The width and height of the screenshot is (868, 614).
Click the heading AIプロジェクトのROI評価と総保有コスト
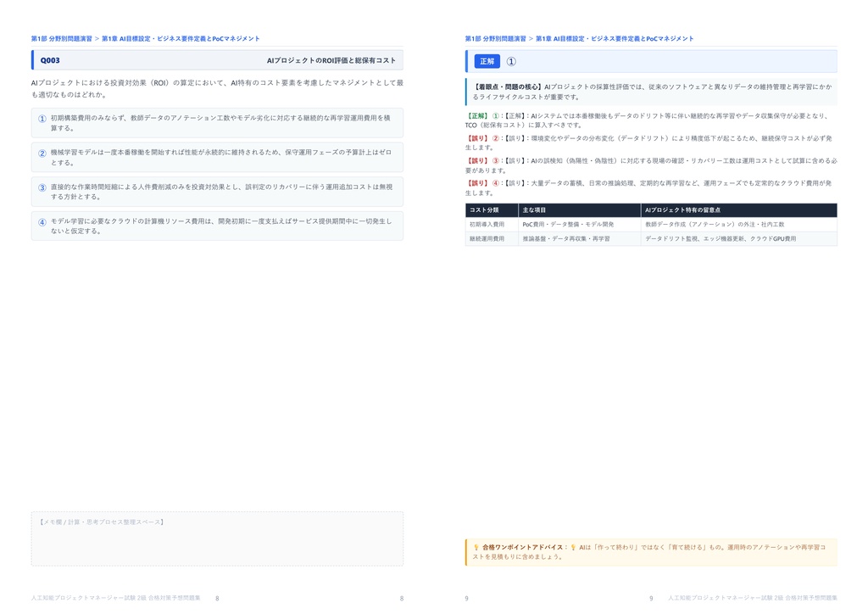coord(331,60)
